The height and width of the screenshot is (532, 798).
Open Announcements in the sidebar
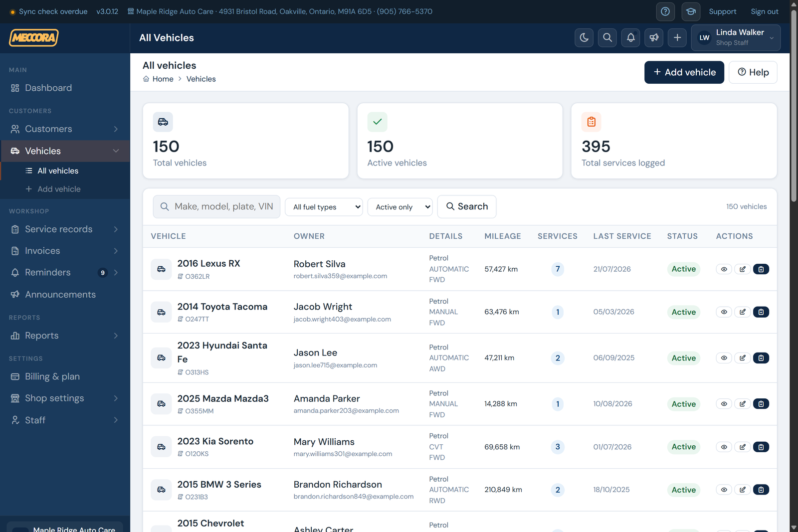coord(65,295)
